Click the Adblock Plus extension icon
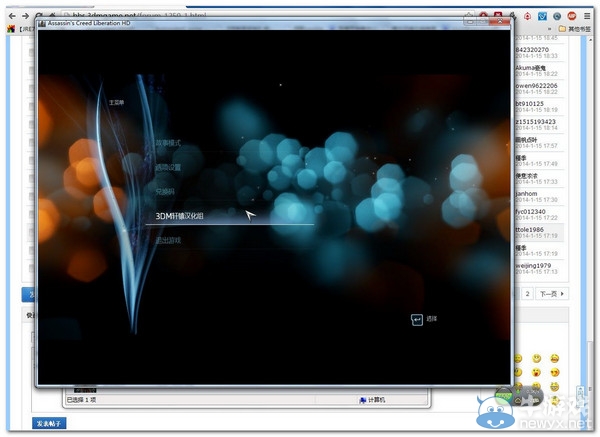The height and width of the screenshot is (437, 600). pos(572,16)
